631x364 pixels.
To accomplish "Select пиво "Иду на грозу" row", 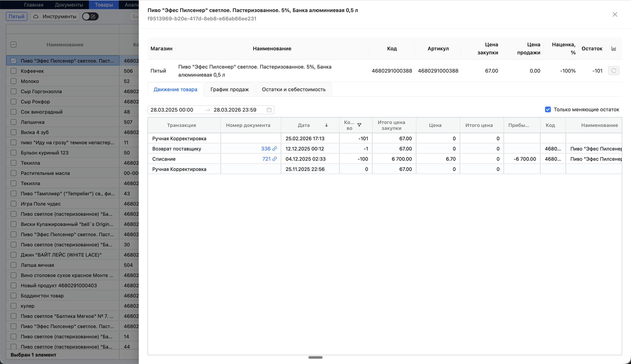I will coord(72,142).
